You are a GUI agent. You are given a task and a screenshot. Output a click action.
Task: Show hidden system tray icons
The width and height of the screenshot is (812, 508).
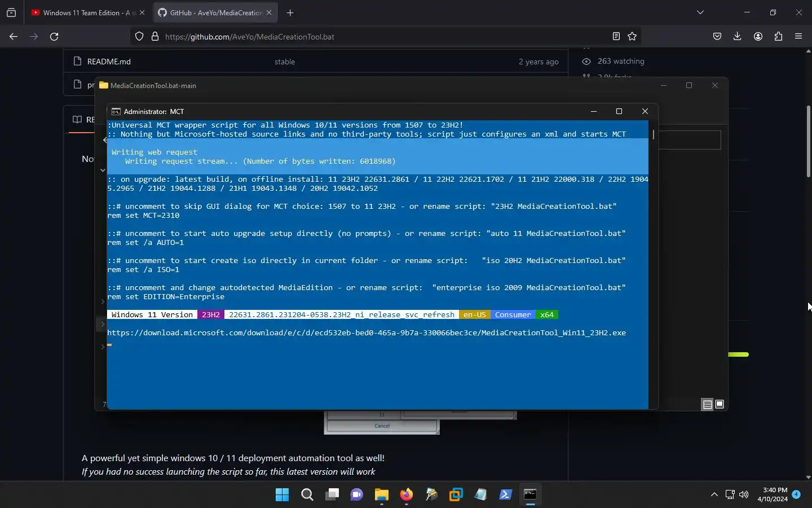pyautogui.click(x=714, y=494)
